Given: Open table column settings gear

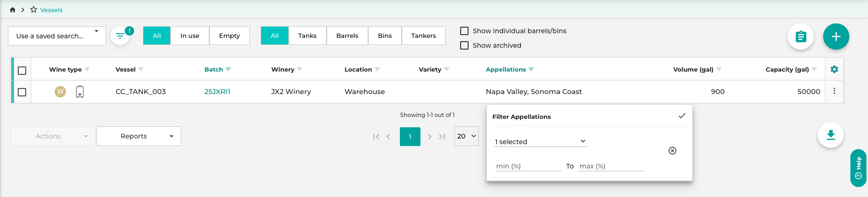Looking at the screenshot, I should point(834,69).
